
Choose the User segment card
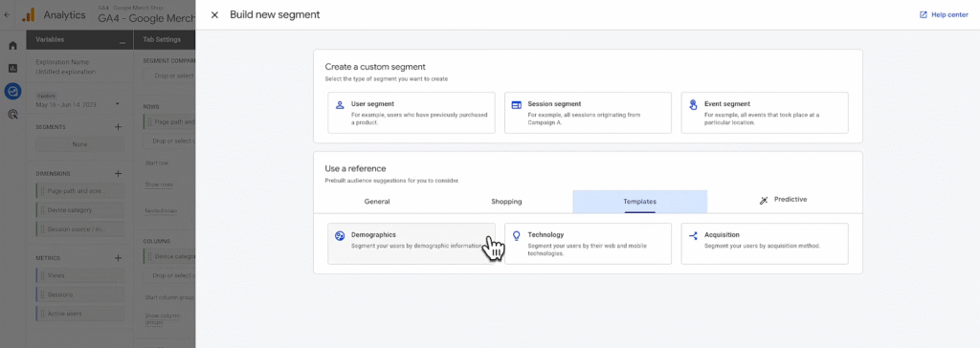point(412,113)
